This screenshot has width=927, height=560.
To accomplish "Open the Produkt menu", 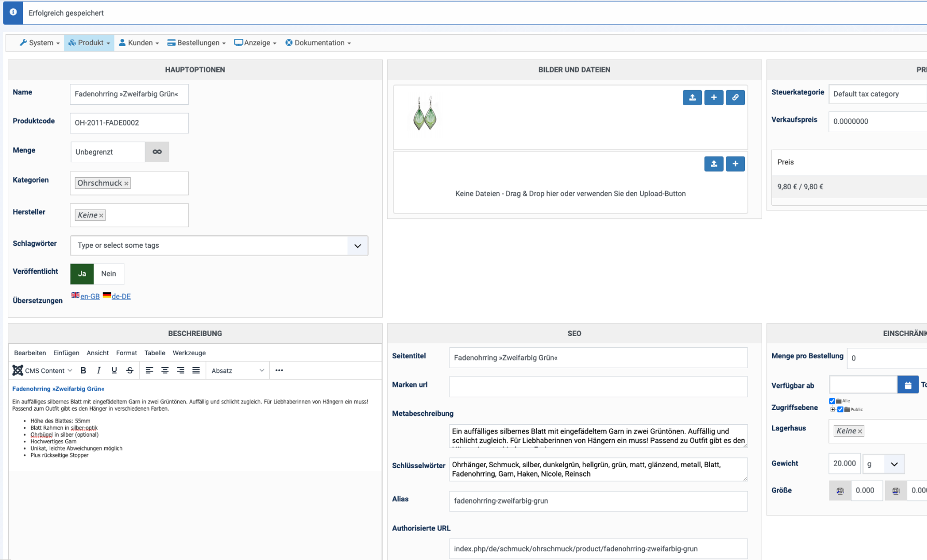I will point(89,43).
